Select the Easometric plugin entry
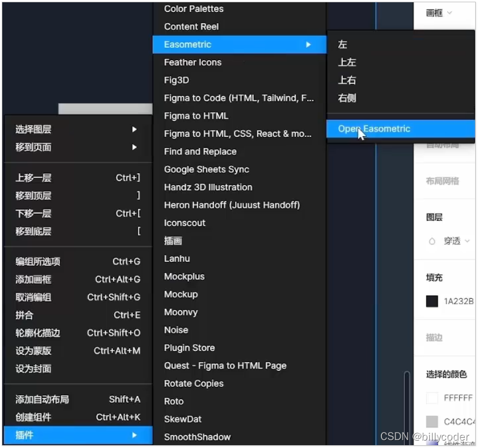This screenshot has height=448, width=478. pyautogui.click(x=240, y=44)
